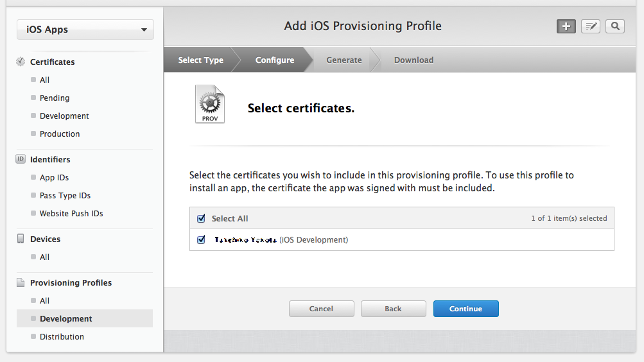Image resolution: width=644 pixels, height=362 pixels.
Task: Click the plus add profile icon
Action: [566, 26]
